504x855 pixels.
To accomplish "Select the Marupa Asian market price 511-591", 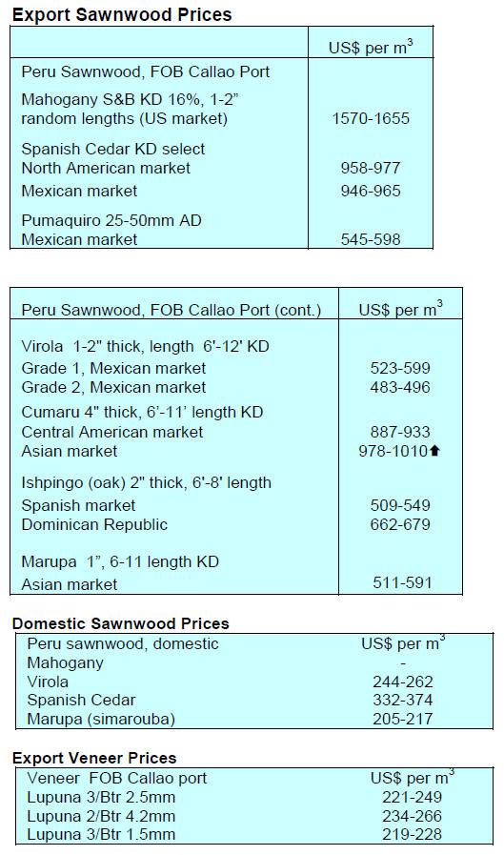I will pos(403,582).
